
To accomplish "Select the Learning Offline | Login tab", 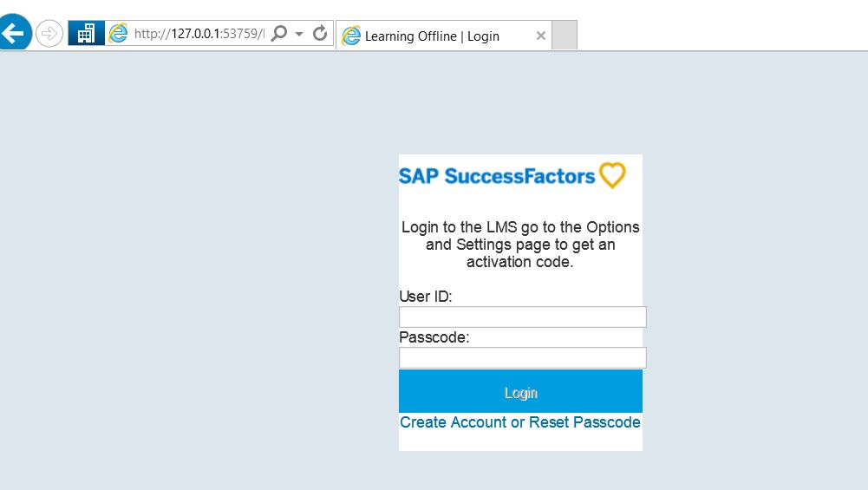I will 443,36.
